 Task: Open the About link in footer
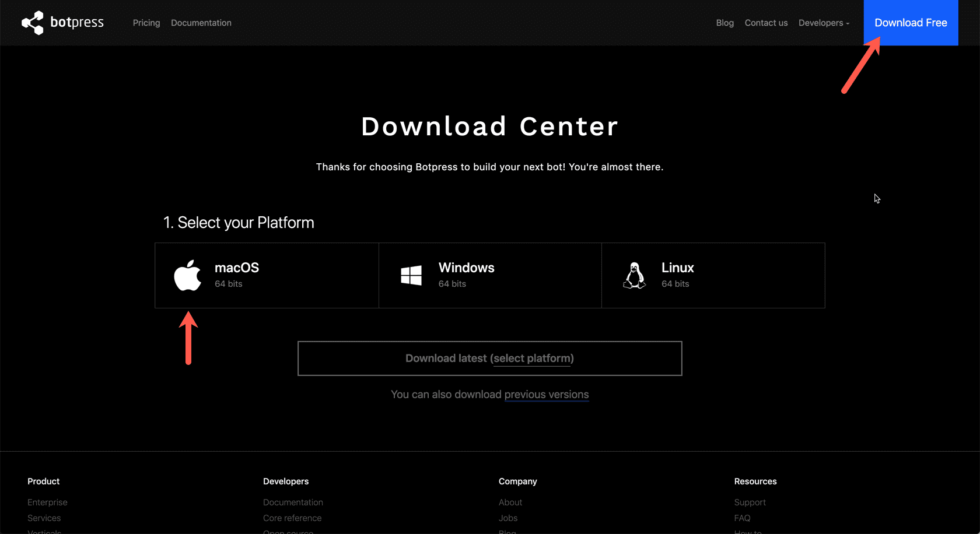tap(510, 503)
